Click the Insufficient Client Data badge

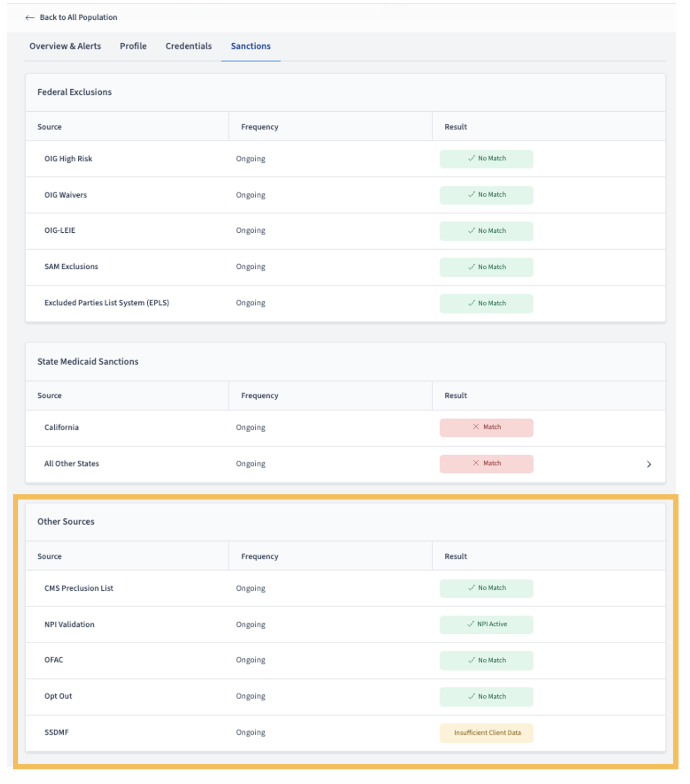(x=486, y=733)
